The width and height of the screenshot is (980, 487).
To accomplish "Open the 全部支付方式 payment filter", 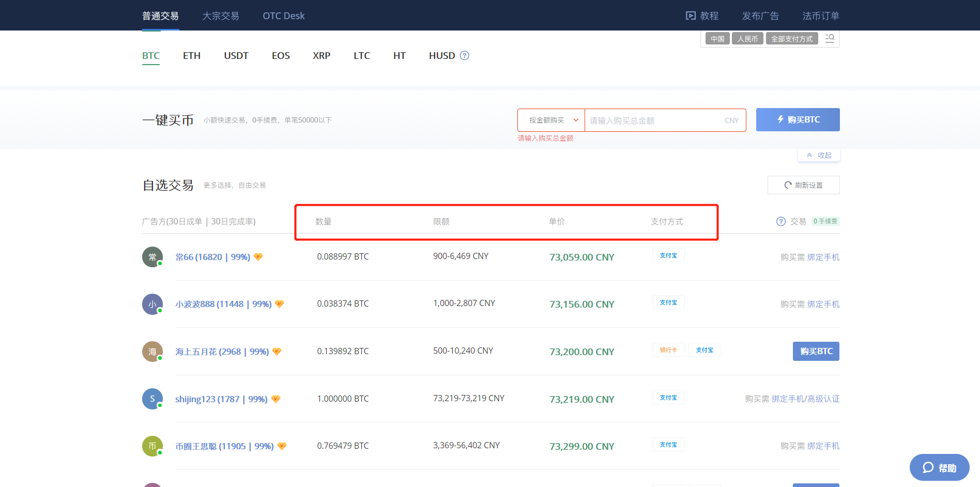I will (791, 39).
